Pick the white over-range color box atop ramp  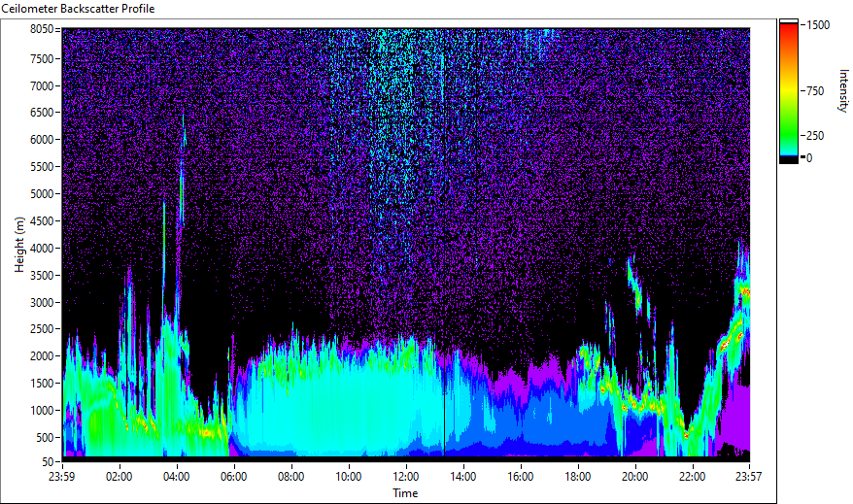(788, 21)
